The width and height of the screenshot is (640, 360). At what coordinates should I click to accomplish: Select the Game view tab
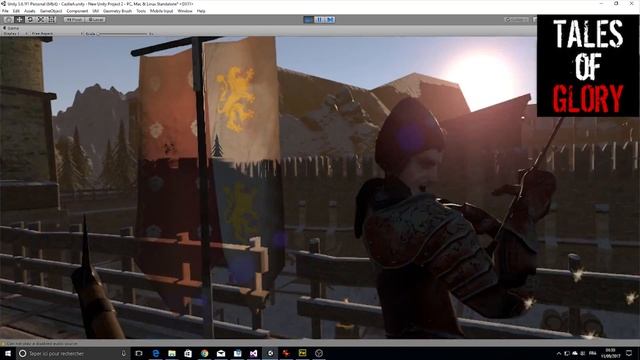tap(11, 28)
